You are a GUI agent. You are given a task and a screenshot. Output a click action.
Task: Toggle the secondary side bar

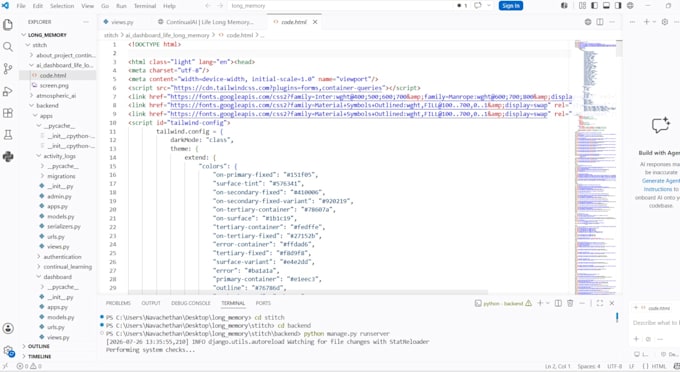pyautogui.click(x=618, y=6)
